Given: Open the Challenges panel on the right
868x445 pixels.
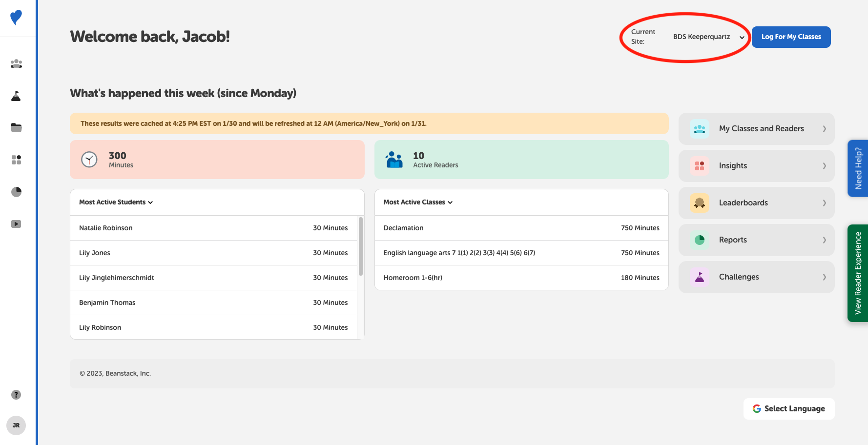Looking at the screenshot, I should coord(756,277).
